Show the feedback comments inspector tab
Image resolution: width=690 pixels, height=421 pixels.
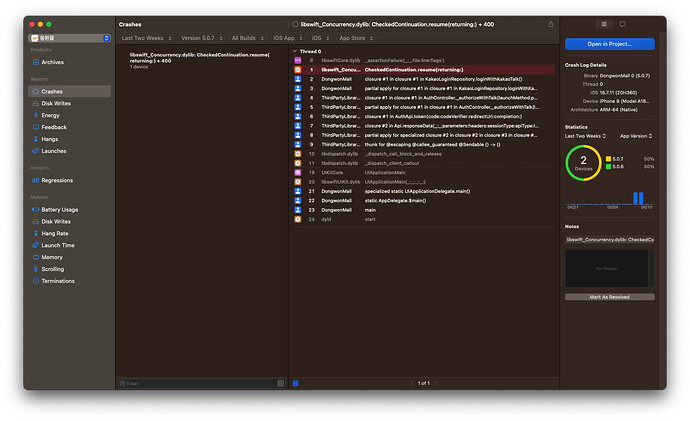622,24
